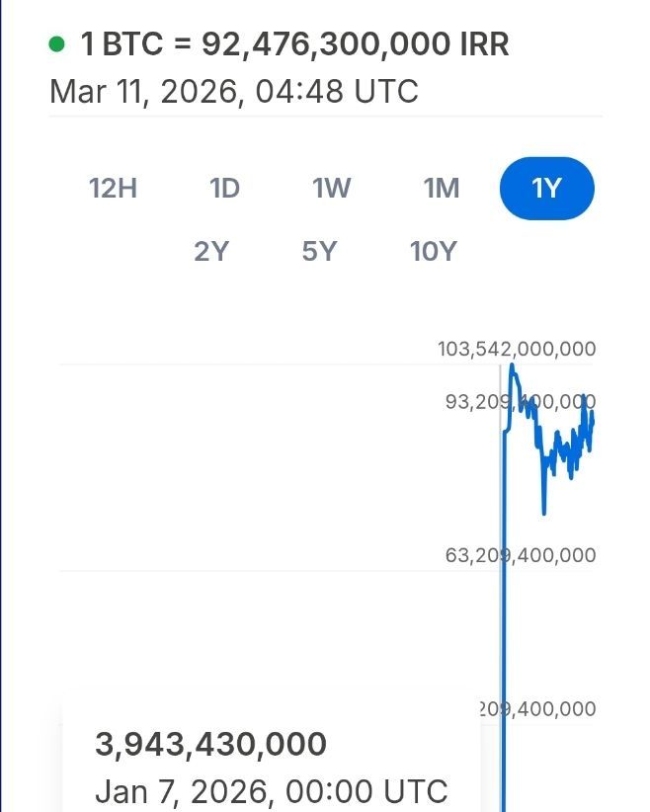
Task: Select the 12H time range
Action: pos(113,188)
